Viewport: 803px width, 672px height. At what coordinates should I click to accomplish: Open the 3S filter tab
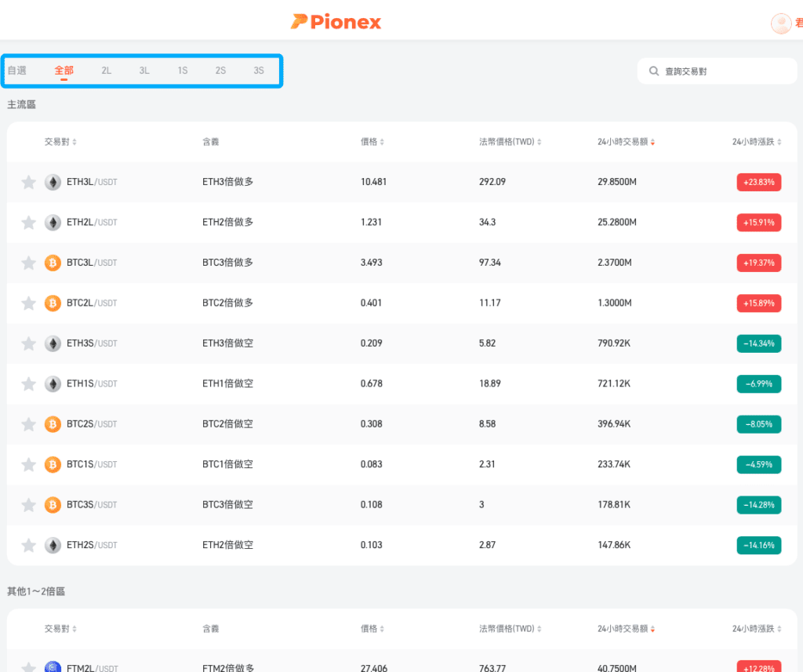coord(259,71)
